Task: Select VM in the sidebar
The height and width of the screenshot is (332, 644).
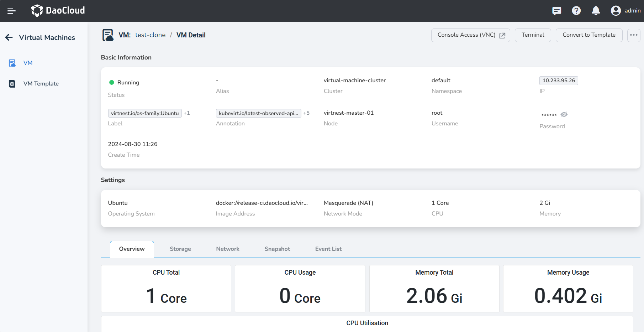Action: pos(28,63)
